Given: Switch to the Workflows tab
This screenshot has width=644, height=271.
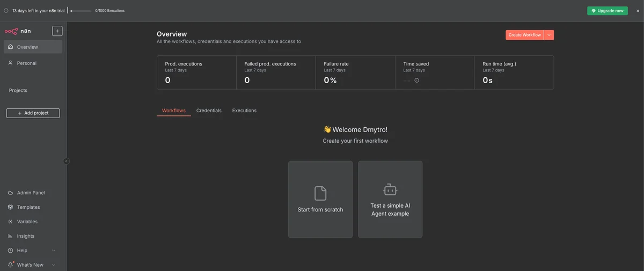Looking at the screenshot, I should tap(174, 111).
